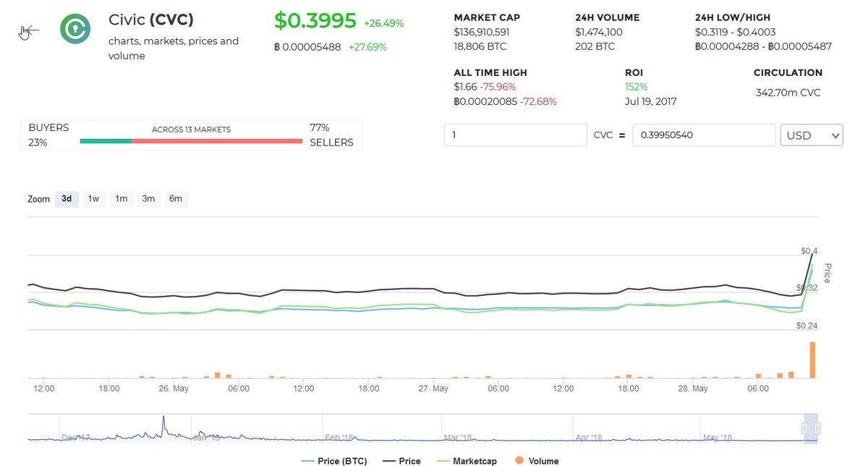Click the "-75.96%" all time high change

click(498, 87)
